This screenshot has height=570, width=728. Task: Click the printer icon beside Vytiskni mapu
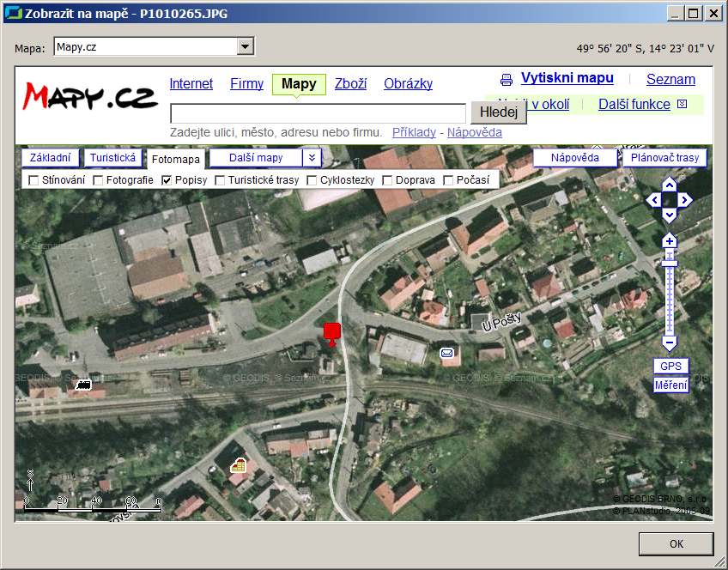(507, 80)
